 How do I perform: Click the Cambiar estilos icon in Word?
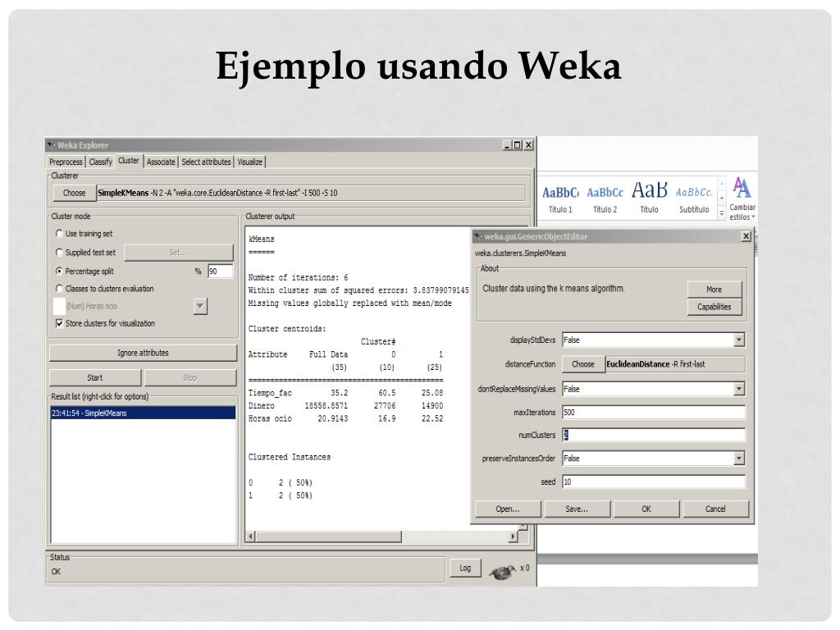click(742, 199)
